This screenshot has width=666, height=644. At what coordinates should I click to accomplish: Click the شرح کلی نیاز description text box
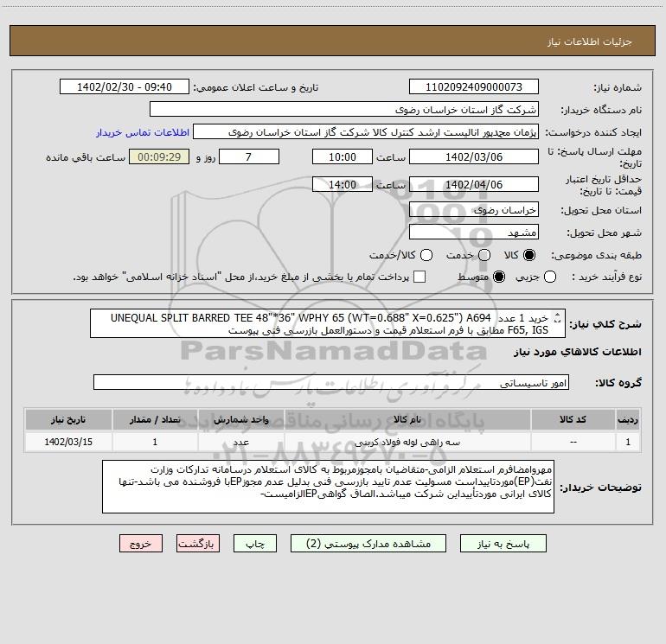click(328, 323)
